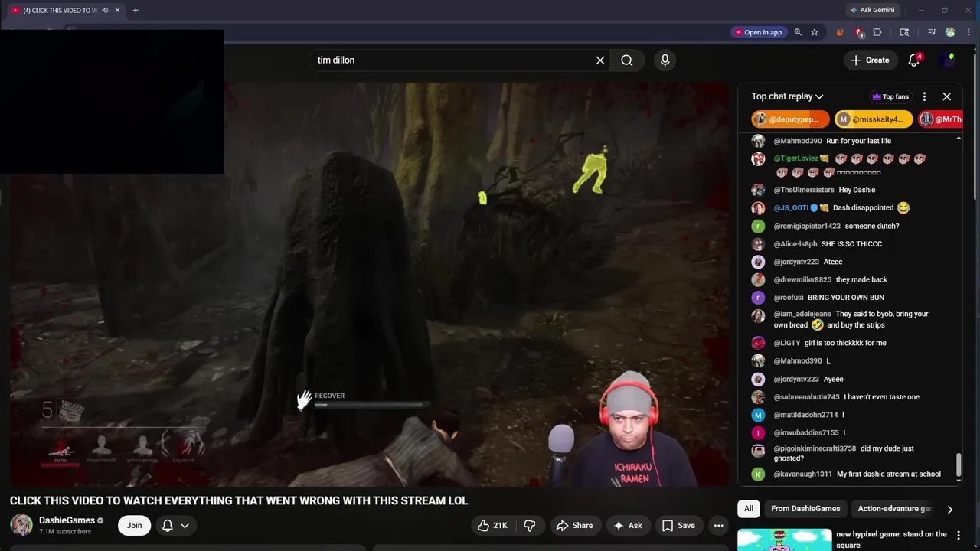Screen dimensions: 980x551
Task: Open the tab search side panel icon
Action: (x=904, y=32)
